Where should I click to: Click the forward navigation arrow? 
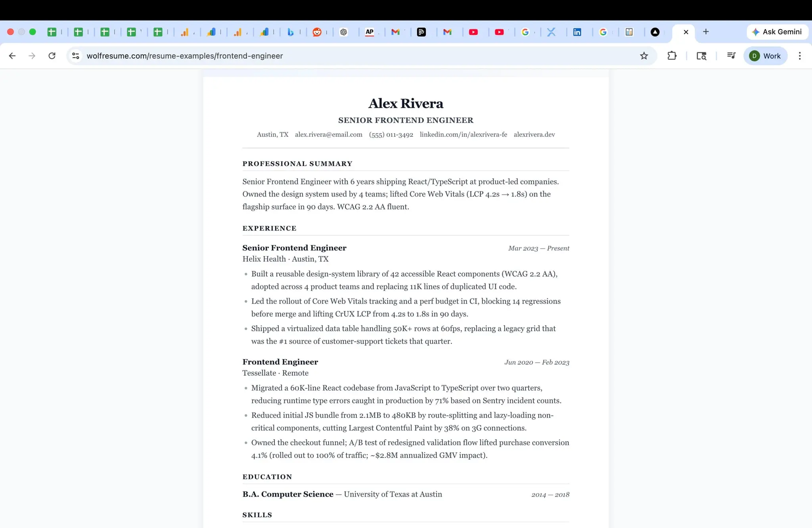coord(32,56)
